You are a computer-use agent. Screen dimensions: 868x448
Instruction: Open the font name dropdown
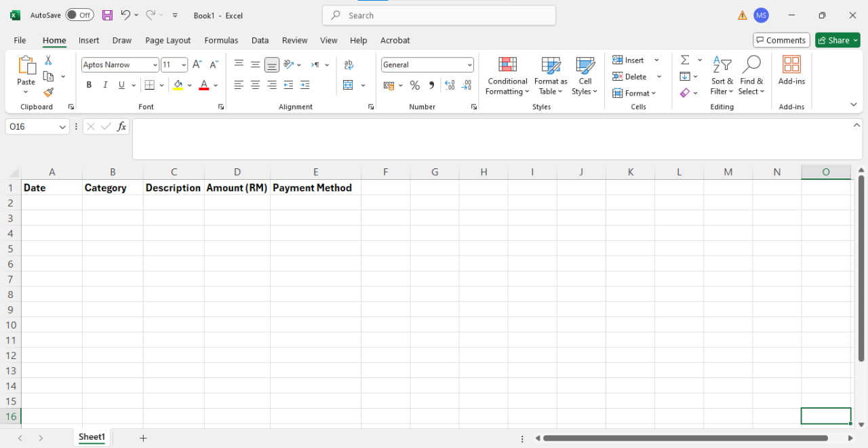tap(155, 65)
